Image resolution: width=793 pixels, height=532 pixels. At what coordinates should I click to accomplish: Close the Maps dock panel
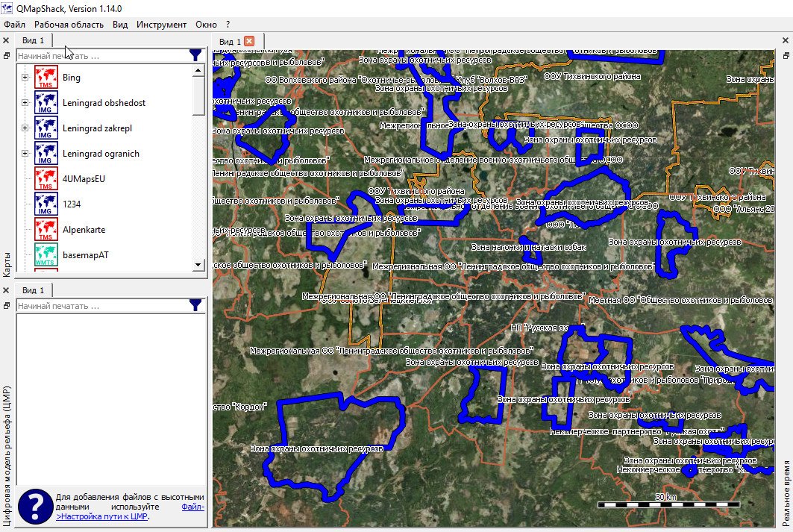coord(6,40)
